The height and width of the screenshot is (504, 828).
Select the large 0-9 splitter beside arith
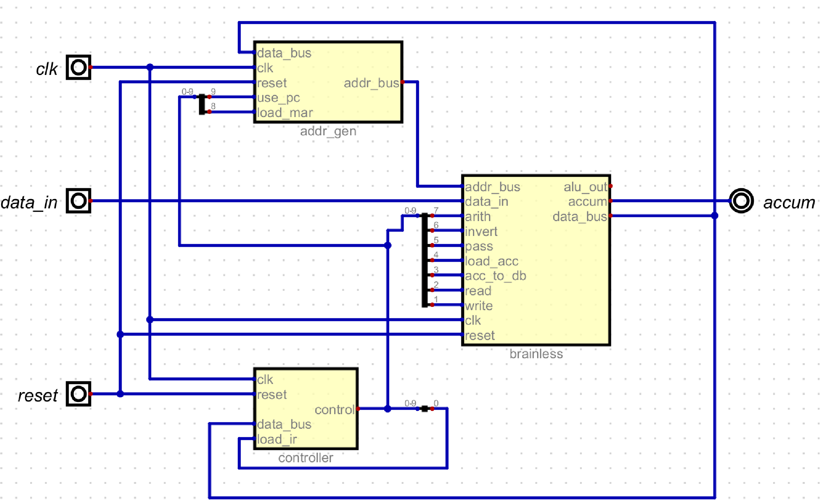(x=425, y=261)
